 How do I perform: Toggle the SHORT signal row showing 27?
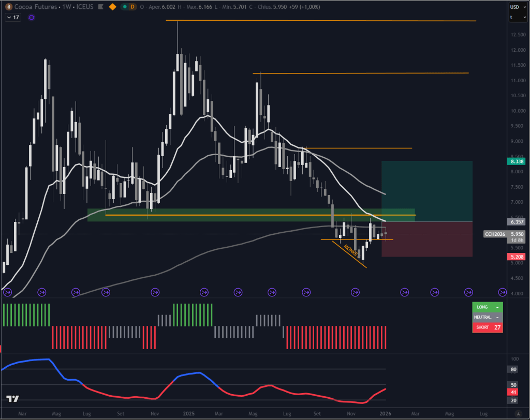pos(487,327)
